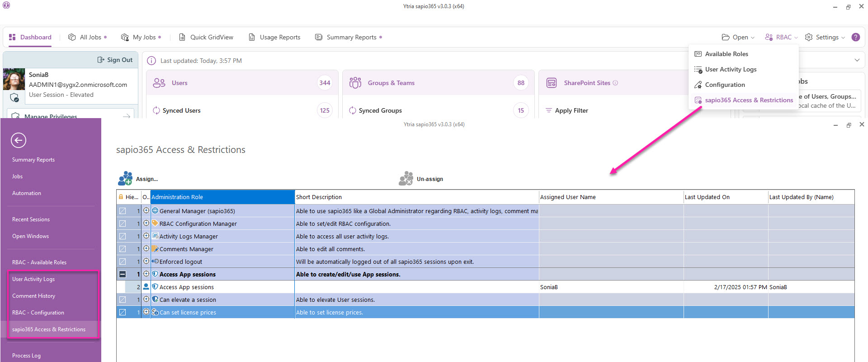Collapse the Access App sessions group row
Screen dimensions: 868x362
click(x=123, y=274)
